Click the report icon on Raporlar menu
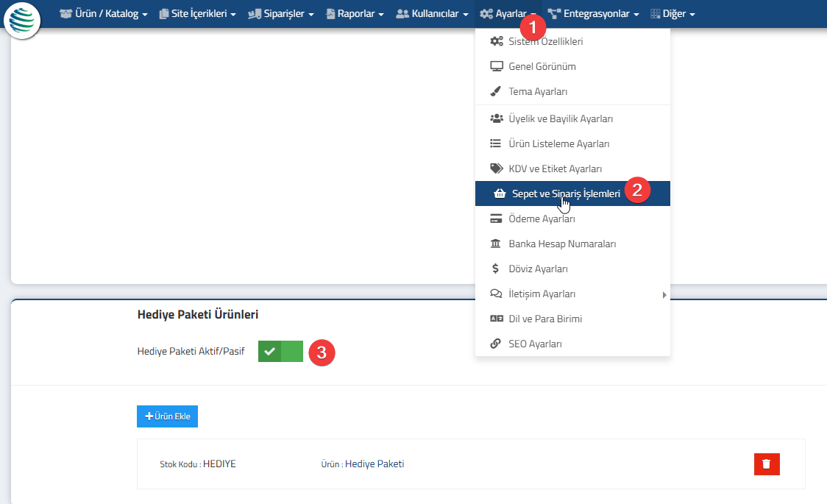The image size is (827, 504). [x=330, y=14]
